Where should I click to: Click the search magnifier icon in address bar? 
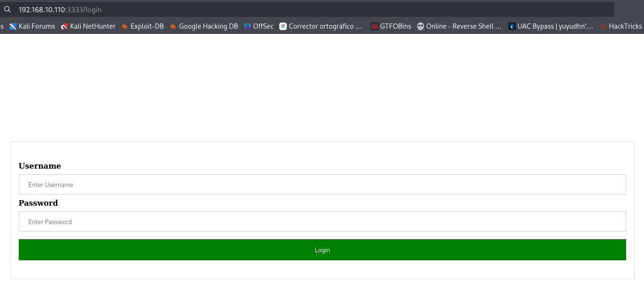point(7,9)
